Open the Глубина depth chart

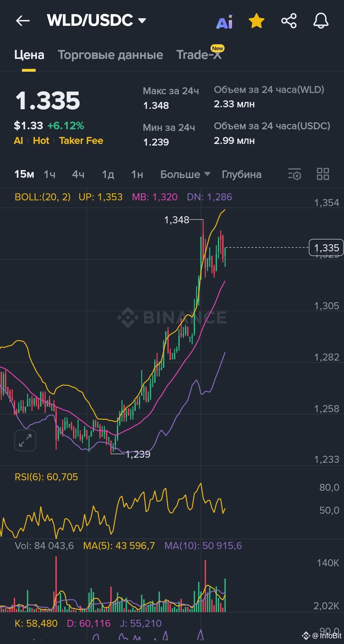click(x=241, y=174)
